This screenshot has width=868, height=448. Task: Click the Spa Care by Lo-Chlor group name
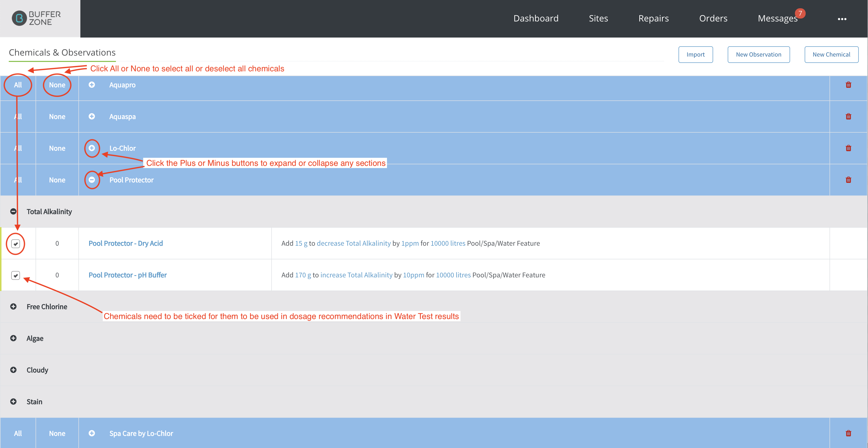[141, 433]
